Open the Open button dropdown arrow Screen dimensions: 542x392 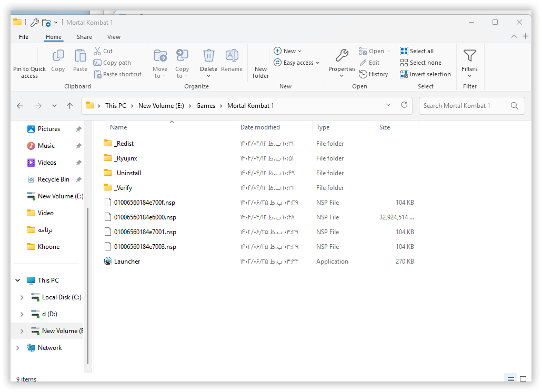coord(388,51)
